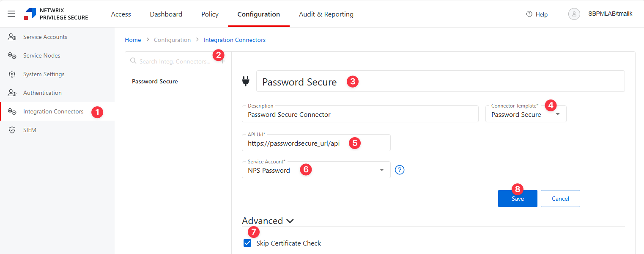Click the System Settings gear icon
This screenshot has height=254, width=644.
(12, 75)
